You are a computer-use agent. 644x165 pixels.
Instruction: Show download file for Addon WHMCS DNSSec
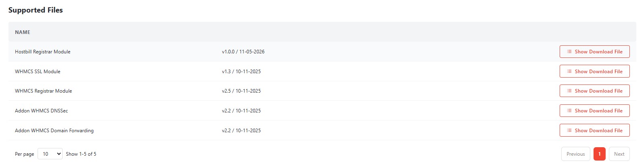594,111
